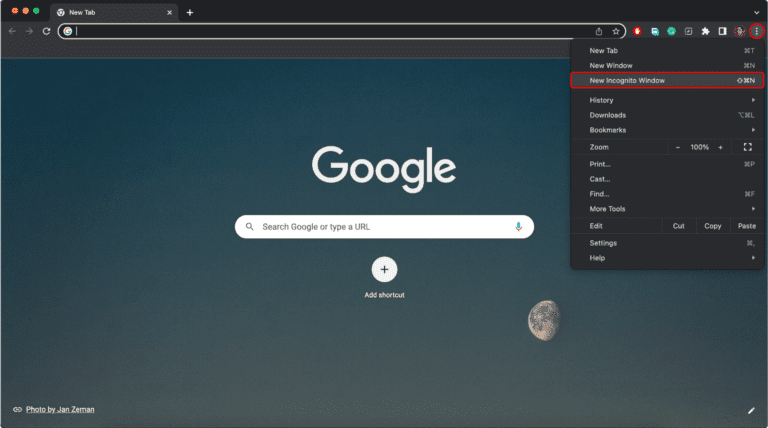Click Copy in the Edit row
The image size is (768, 428).
pos(713,226)
